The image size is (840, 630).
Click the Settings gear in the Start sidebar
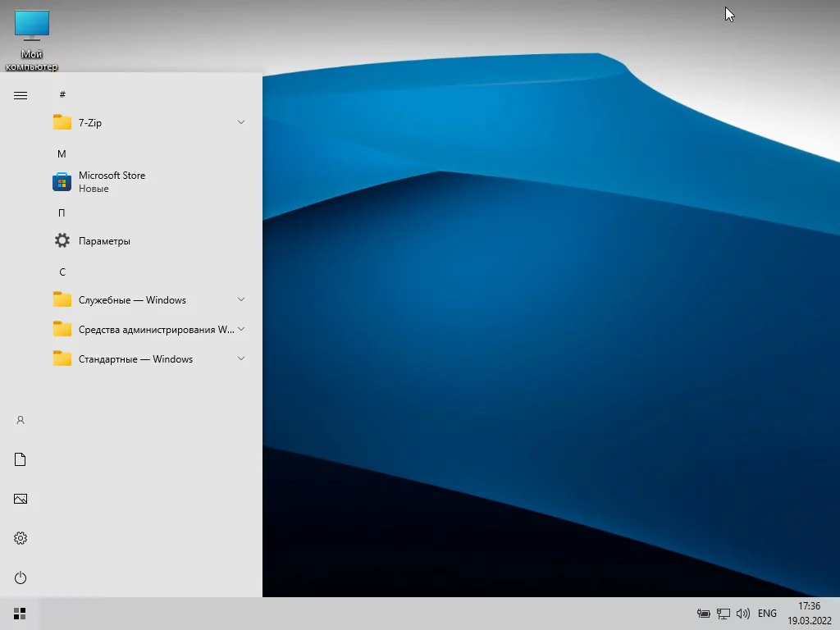click(21, 538)
